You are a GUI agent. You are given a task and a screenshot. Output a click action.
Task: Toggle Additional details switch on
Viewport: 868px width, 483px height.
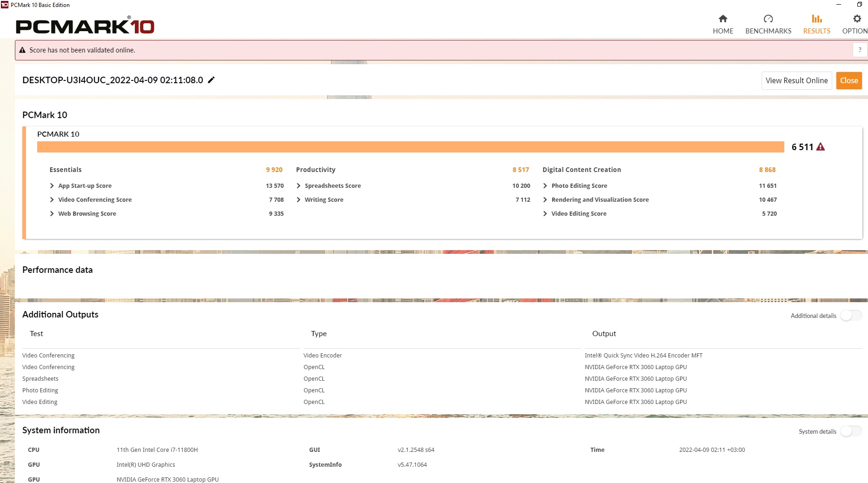(851, 316)
